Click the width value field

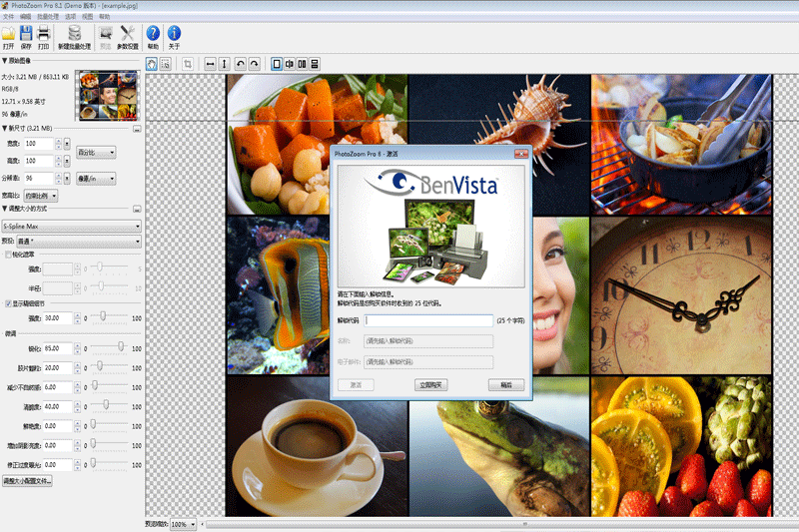(x=39, y=144)
